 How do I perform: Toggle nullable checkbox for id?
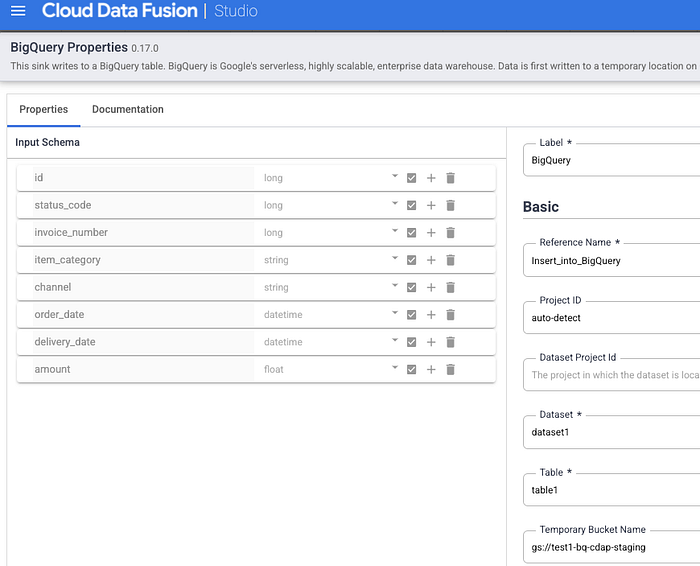pyautogui.click(x=412, y=178)
